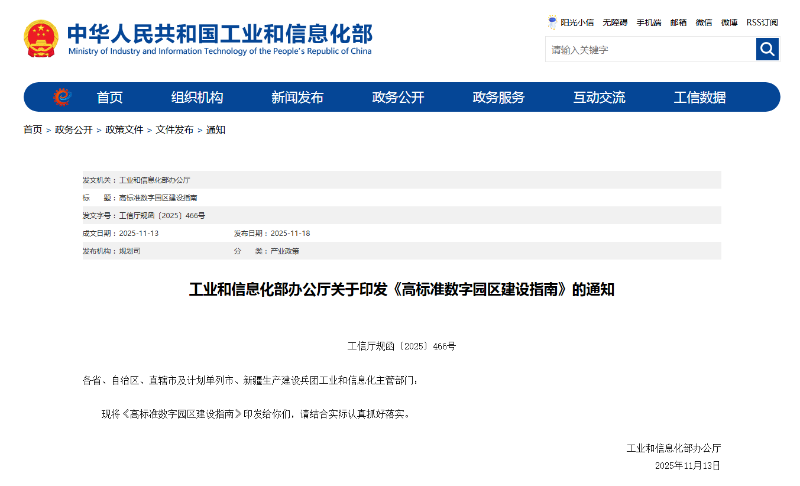Select 政务服务 in the navigation bar
This screenshot has width=800, height=486.
[498, 97]
